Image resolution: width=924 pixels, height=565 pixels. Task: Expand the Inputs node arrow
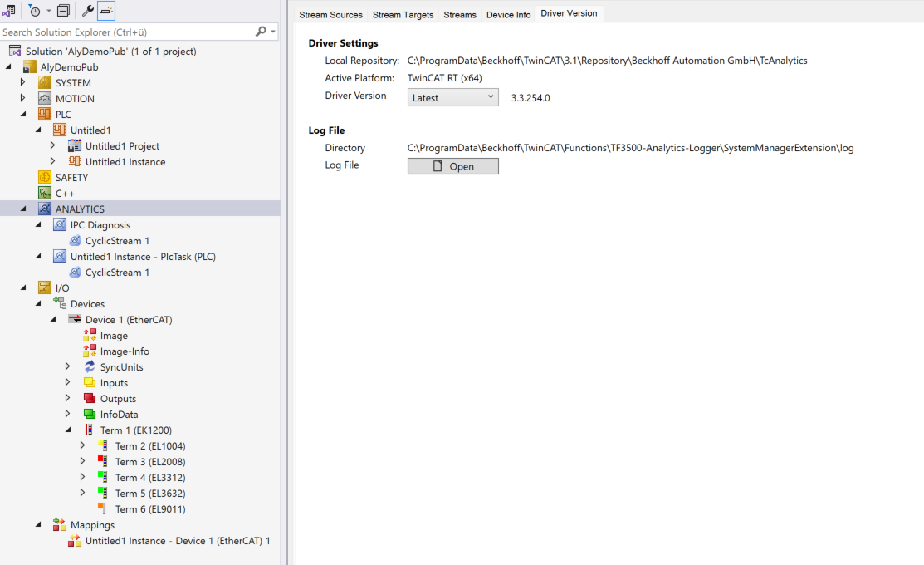tap(68, 383)
